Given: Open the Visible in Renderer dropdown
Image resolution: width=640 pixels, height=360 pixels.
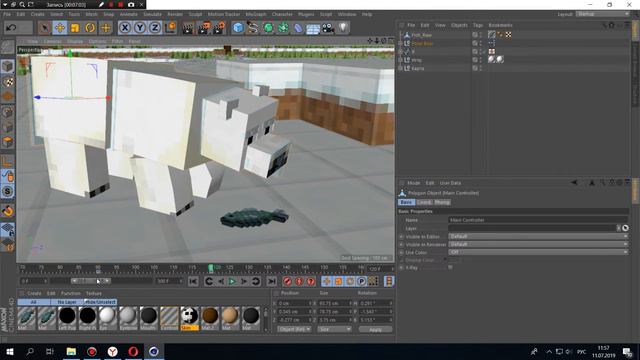Looking at the screenshot, I should click(538, 244).
